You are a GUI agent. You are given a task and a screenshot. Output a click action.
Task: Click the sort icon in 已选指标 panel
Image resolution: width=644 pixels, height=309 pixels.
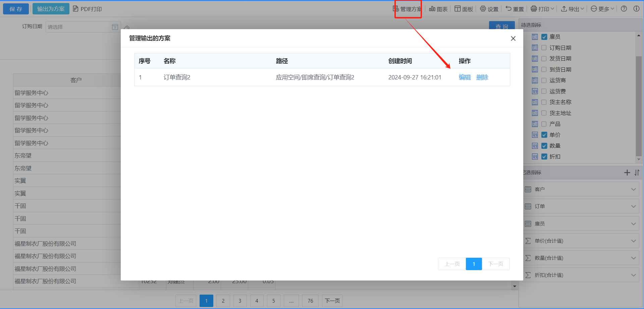[x=637, y=173]
